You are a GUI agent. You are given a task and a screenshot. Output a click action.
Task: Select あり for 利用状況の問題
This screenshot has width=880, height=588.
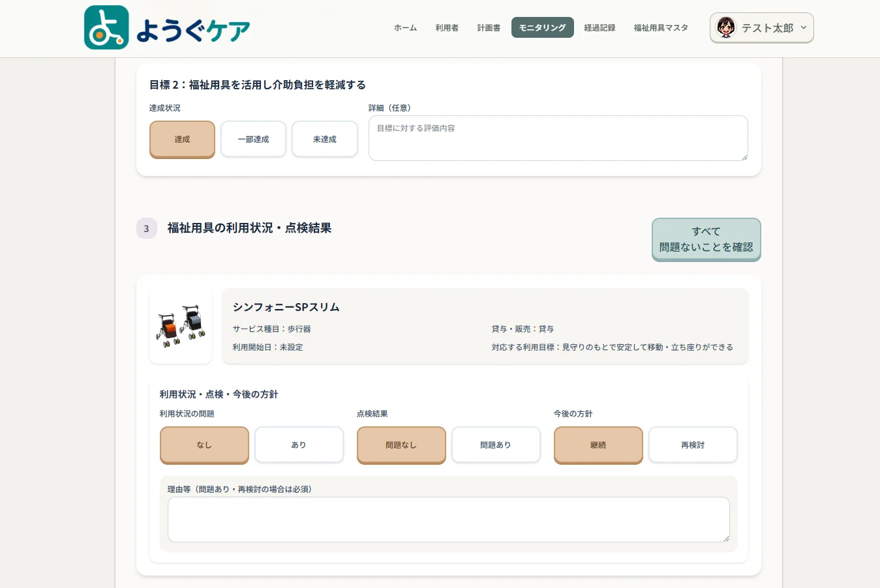[x=299, y=445]
